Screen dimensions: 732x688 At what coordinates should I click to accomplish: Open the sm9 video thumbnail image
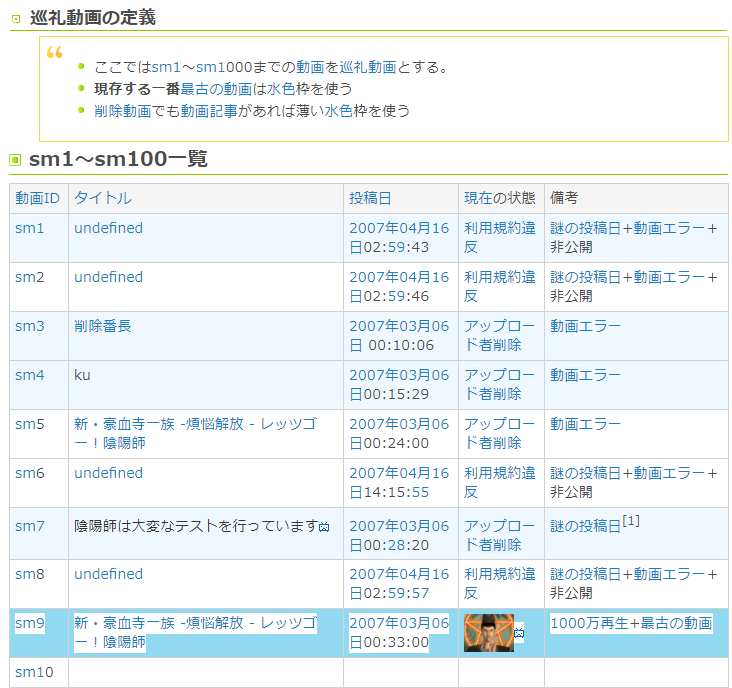click(x=488, y=633)
